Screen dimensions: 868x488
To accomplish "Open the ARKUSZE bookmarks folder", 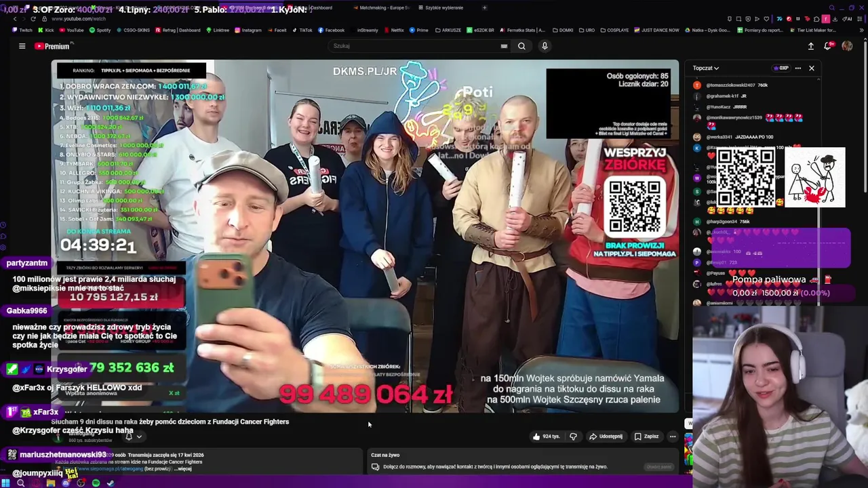I will pyautogui.click(x=448, y=30).
